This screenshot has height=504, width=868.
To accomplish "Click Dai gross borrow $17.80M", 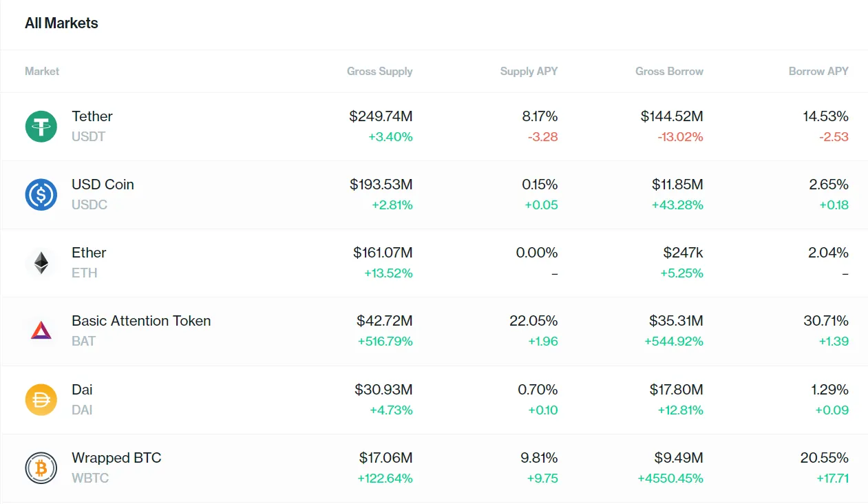I will point(677,390).
